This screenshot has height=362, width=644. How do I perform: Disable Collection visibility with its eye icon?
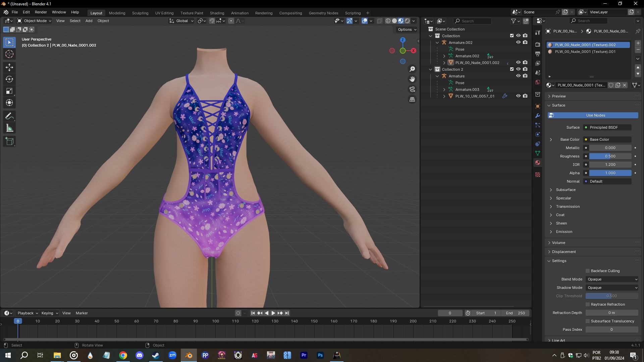click(518, 36)
